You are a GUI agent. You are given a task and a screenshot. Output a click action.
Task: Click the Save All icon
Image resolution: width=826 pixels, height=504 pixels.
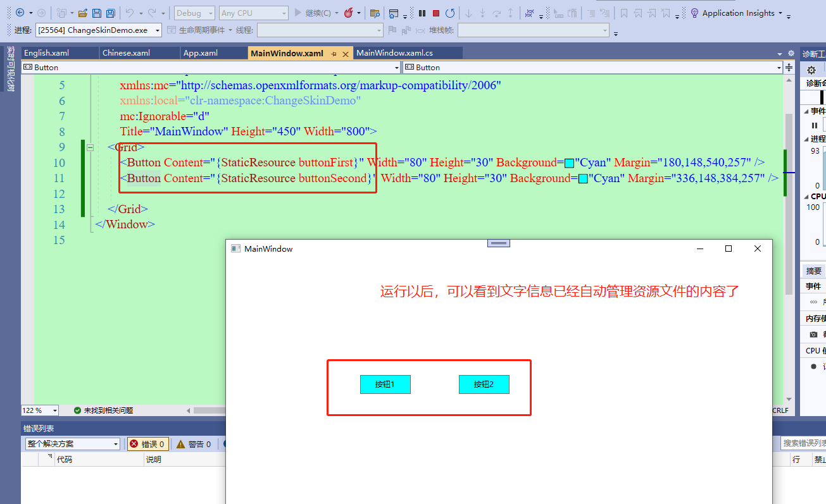tap(110, 13)
